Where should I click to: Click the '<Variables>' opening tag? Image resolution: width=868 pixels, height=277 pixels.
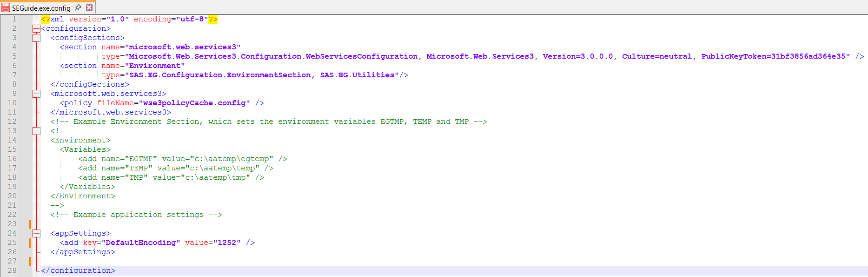click(85, 149)
